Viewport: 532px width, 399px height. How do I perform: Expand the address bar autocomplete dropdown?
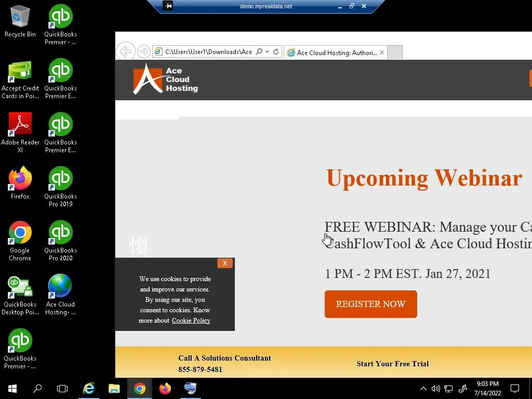(268, 51)
